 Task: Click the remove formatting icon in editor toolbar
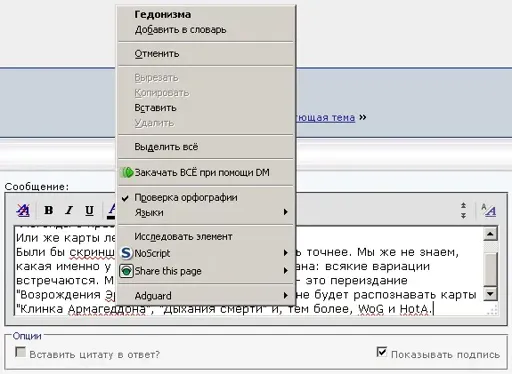click(23, 210)
